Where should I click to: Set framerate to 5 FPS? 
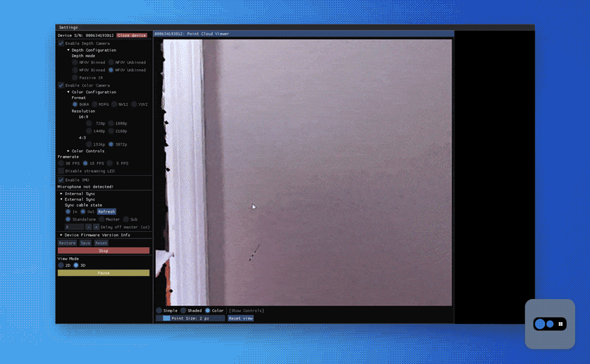click(x=113, y=163)
